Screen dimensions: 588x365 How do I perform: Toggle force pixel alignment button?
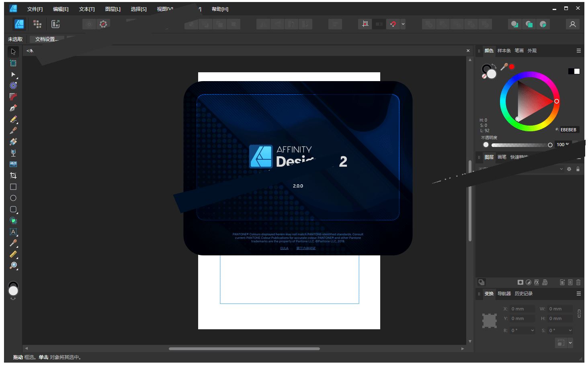pos(365,24)
